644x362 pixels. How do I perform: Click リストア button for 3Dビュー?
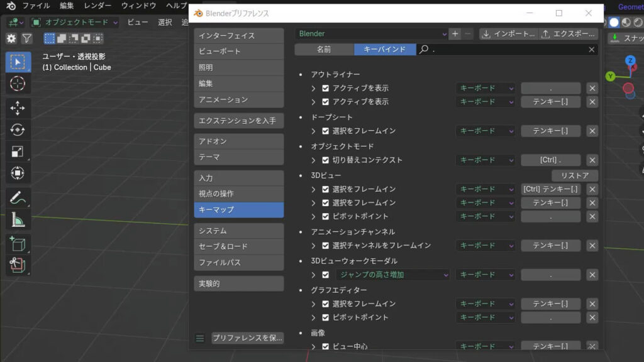[575, 176]
